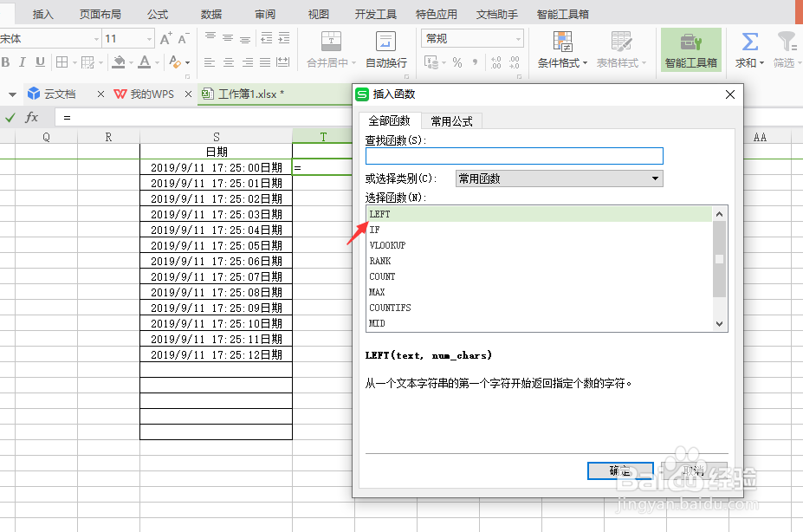Open conditional formatting icon
The height and width of the screenshot is (532, 803).
tap(562, 42)
